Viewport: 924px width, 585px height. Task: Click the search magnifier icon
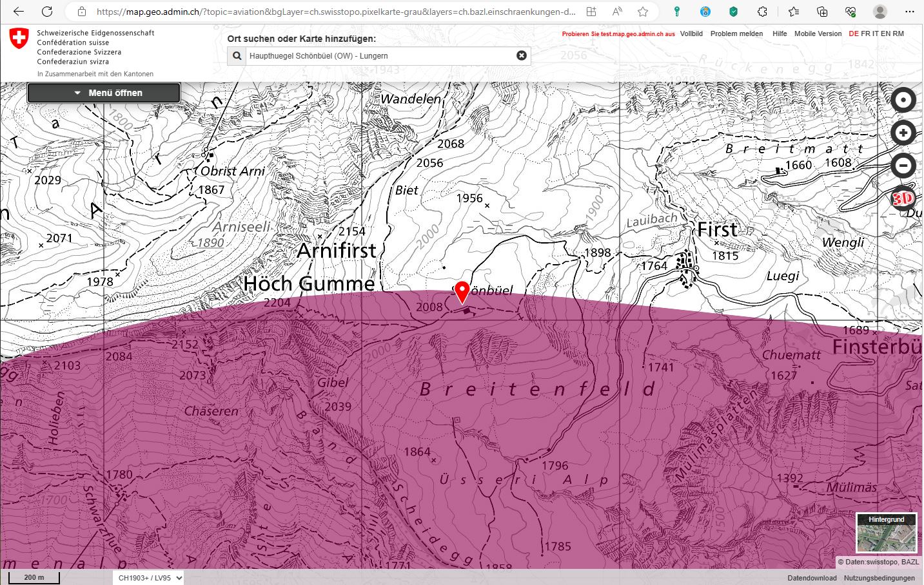[237, 56]
